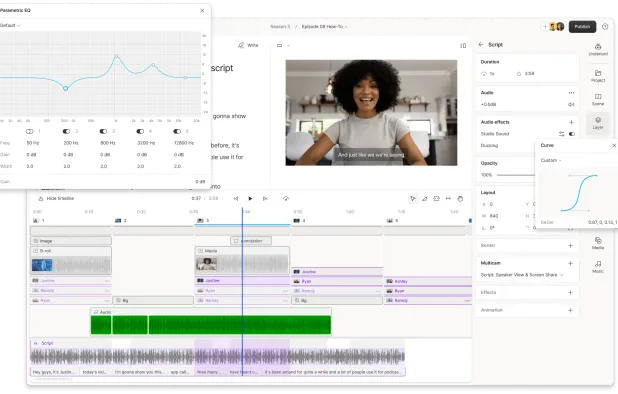Toggle EQ band 4 switch
Screen dimensions: 618x394
(x=140, y=131)
